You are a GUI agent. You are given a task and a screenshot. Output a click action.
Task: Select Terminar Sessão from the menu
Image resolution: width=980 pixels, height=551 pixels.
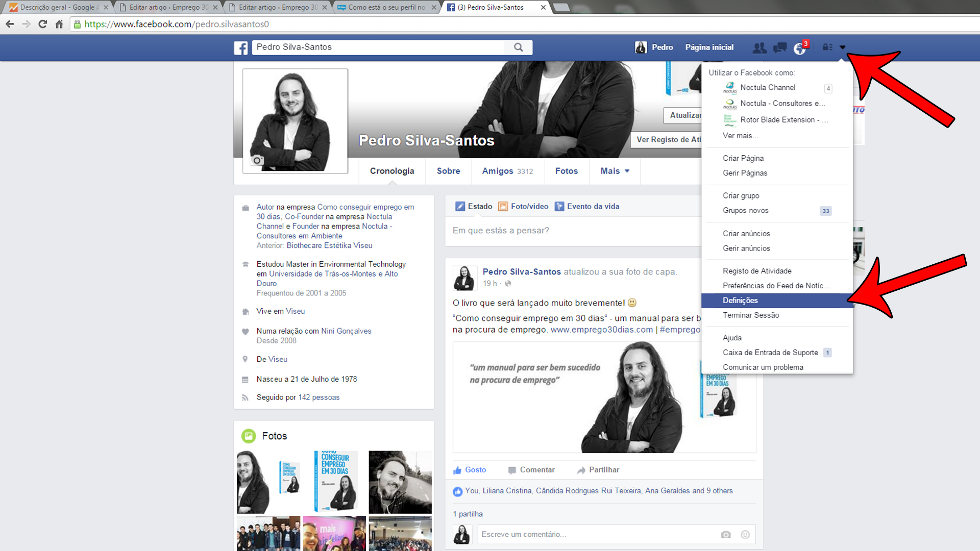tap(750, 315)
